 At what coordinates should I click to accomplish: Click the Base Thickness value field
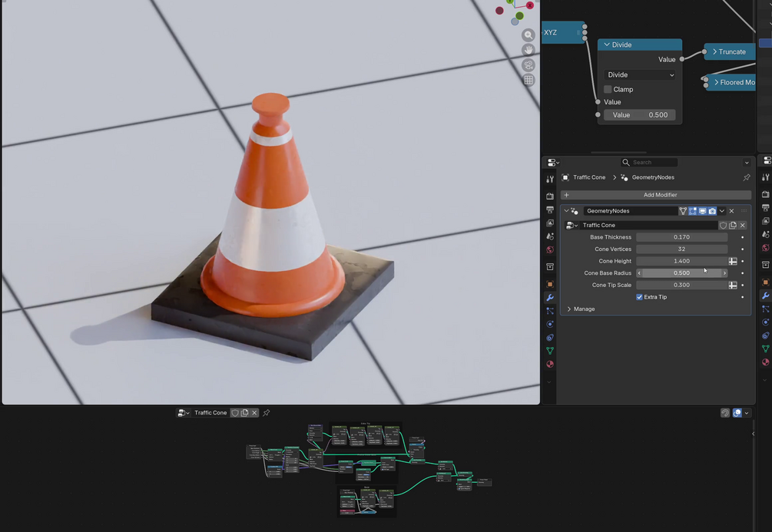coord(682,237)
